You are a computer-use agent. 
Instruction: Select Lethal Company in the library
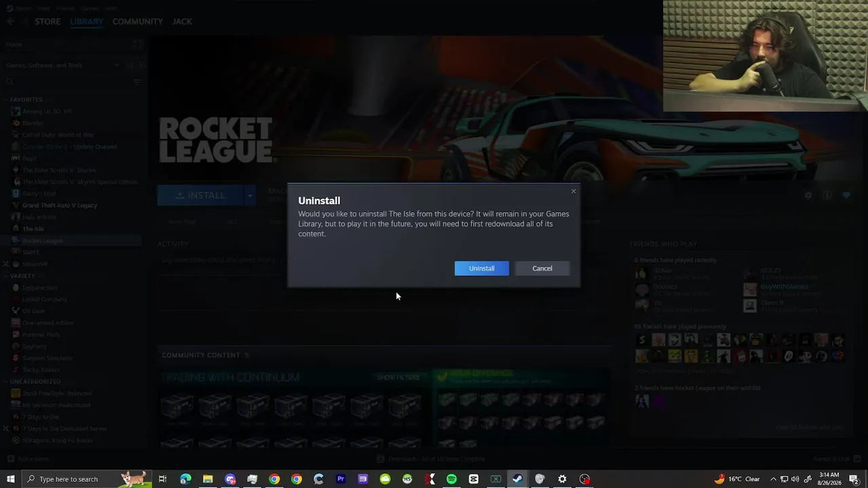tap(45, 299)
